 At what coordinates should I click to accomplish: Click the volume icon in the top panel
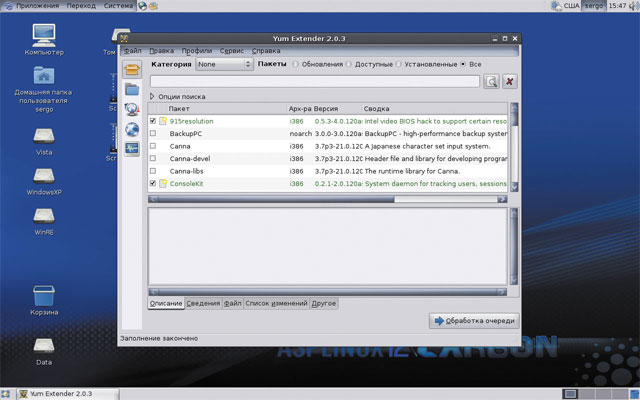(x=634, y=6)
